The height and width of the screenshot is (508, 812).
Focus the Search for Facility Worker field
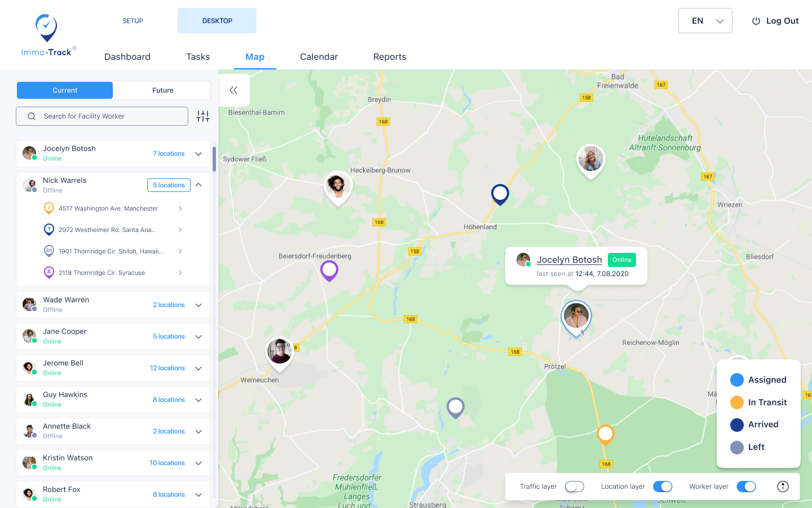102,116
